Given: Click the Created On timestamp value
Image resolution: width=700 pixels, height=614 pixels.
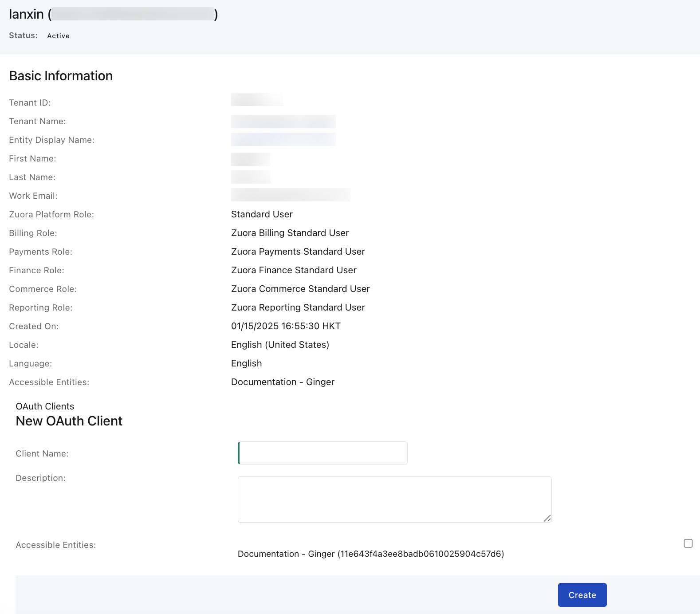Looking at the screenshot, I should pos(286,326).
